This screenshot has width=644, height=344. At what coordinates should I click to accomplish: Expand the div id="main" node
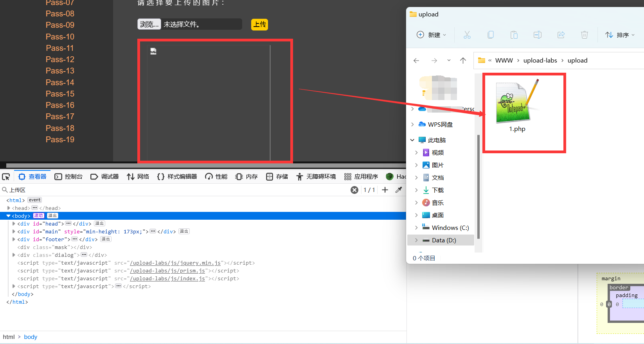[14, 231]
